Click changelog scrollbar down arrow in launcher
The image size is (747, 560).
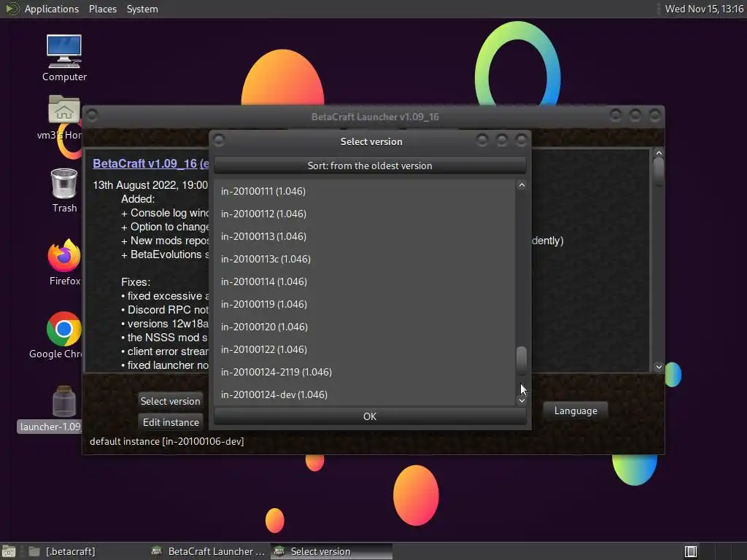click(x=659, y=367)
